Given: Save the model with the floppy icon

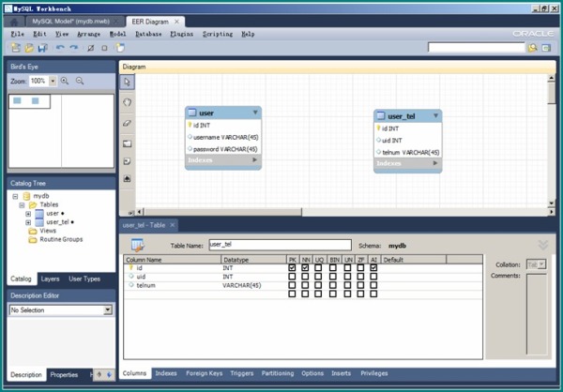Looking at the screenshot, I should coord(43,48).
